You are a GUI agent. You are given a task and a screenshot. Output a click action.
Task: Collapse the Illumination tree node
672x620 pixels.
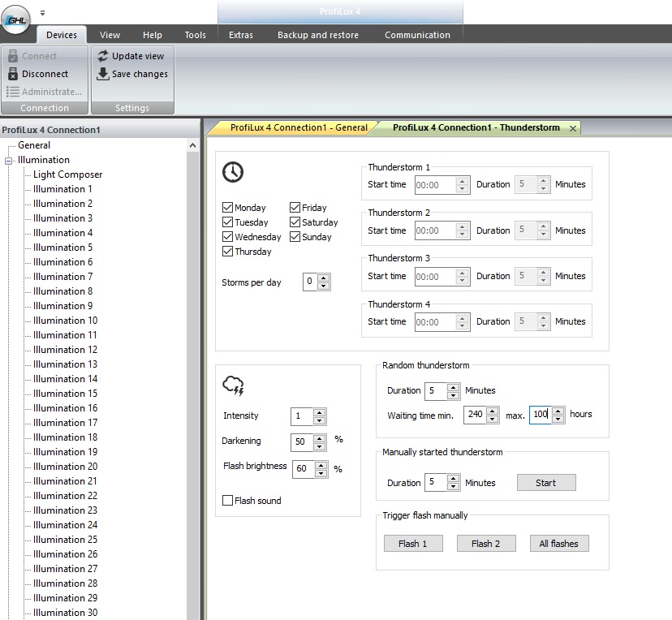(8, 161)
